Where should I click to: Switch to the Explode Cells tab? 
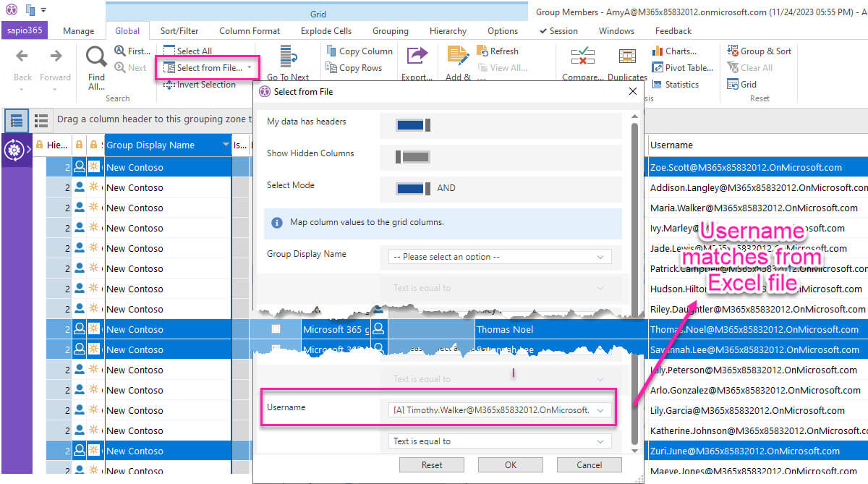tap(326, 31)
